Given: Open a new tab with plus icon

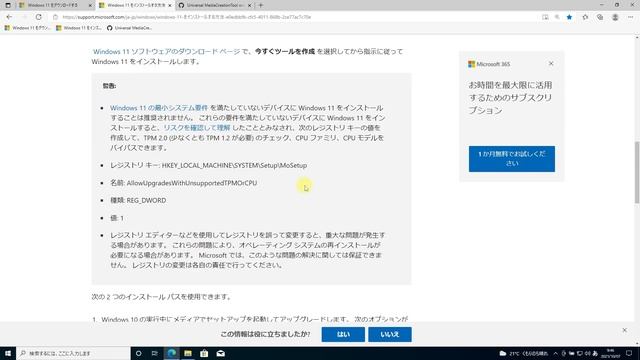Looking at the screenshot, I should click(261, 5).
